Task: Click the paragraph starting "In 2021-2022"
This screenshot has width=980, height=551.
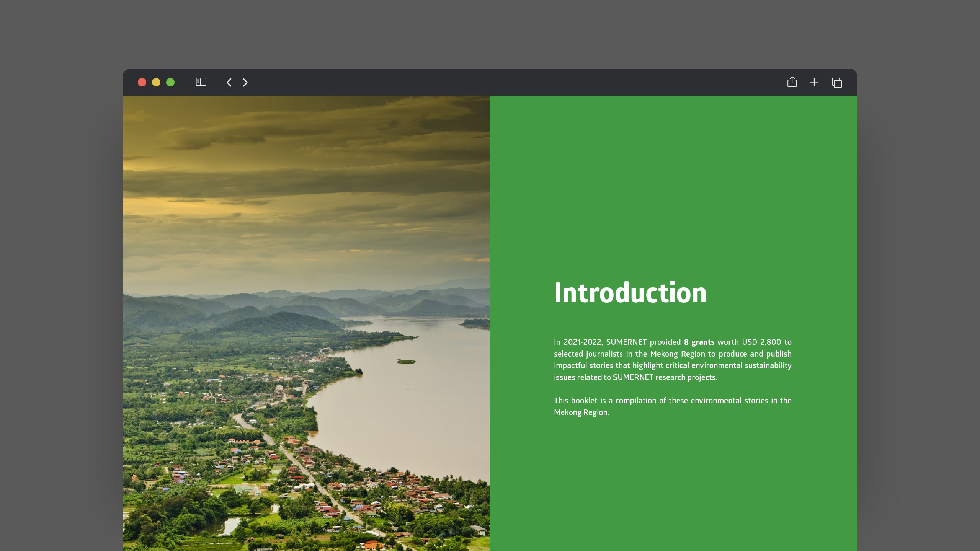Action: point(672,360)
